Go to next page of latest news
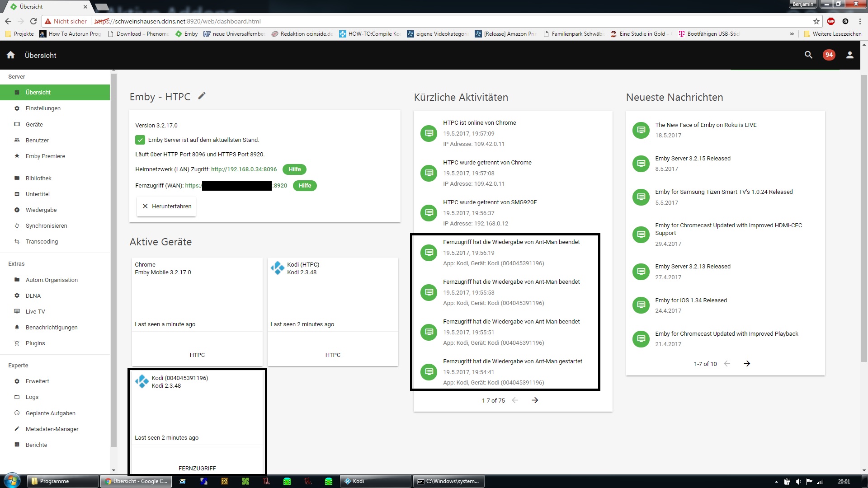868x488 pixels. point(747,364)
